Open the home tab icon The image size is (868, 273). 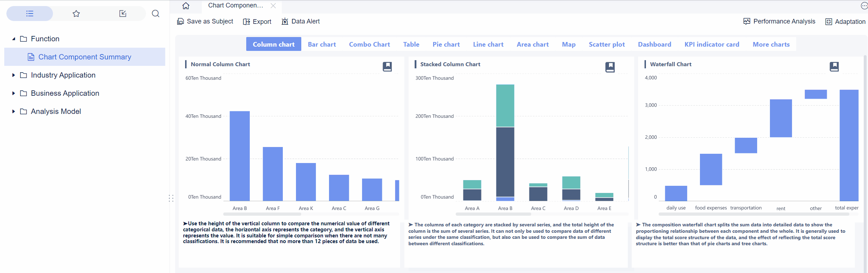(x=186, y=6)
